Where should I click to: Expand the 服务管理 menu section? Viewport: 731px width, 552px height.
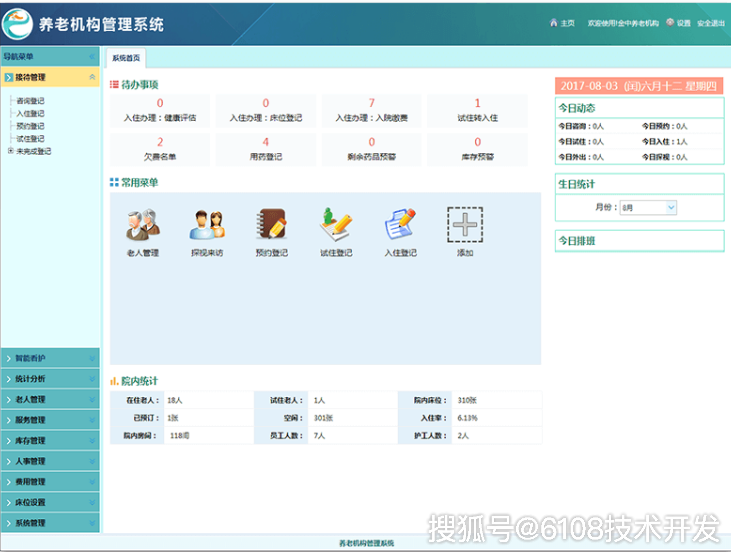(50, 420)
